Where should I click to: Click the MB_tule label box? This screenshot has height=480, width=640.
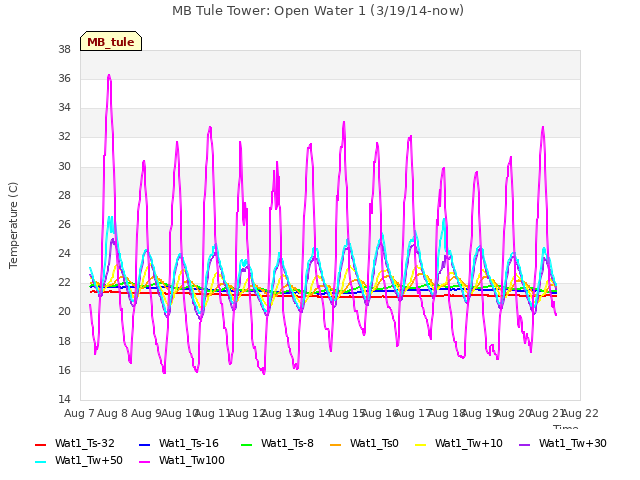pyautogui.click(x=111, y=41)
